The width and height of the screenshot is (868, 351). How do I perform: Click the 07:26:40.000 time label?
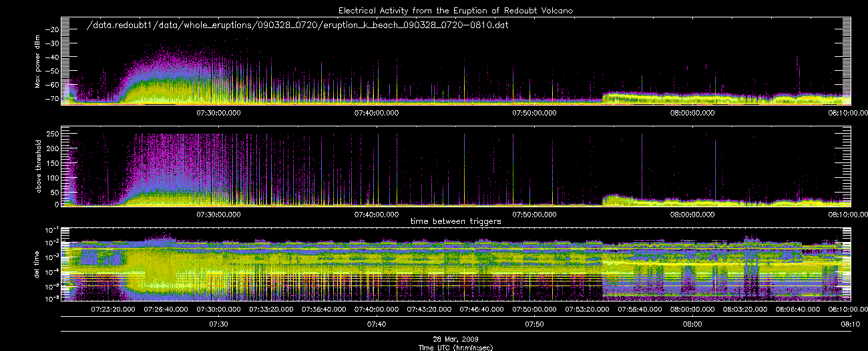tap(166, 310)
